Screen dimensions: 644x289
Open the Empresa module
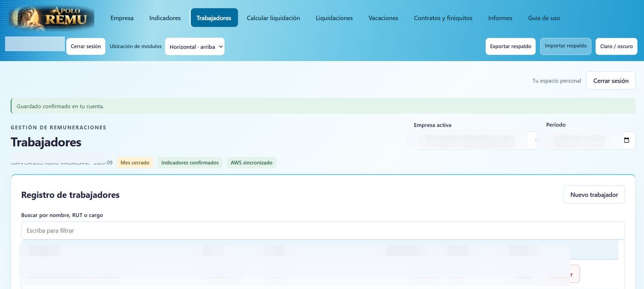click(122, 18)
